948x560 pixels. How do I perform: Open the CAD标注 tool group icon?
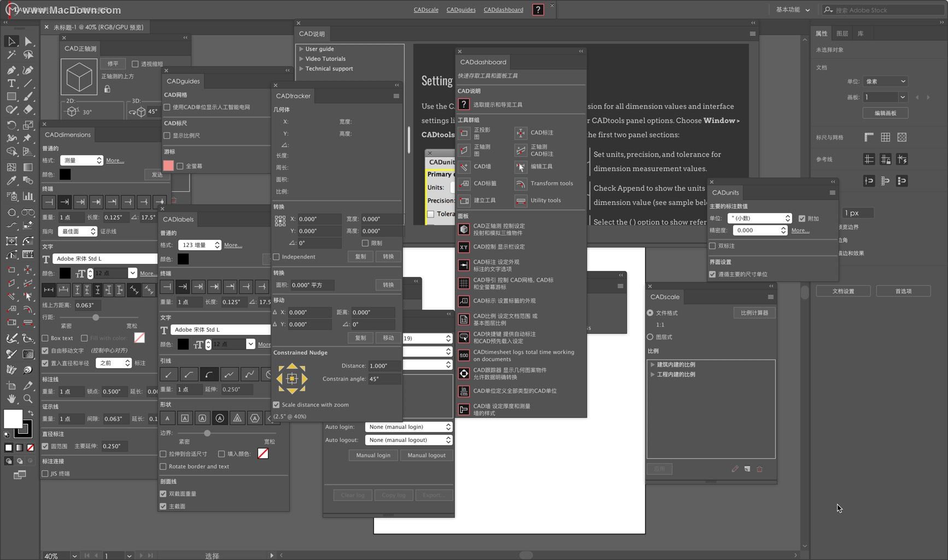(x=520, y=133)
